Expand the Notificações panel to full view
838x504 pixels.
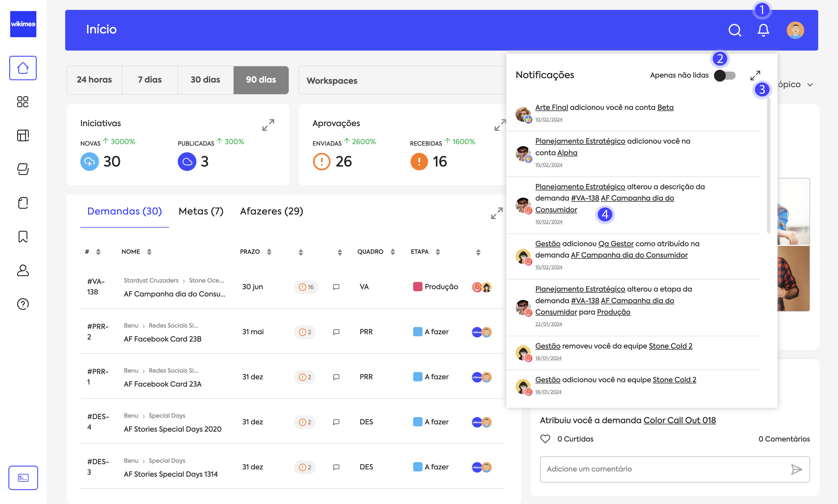755,75
